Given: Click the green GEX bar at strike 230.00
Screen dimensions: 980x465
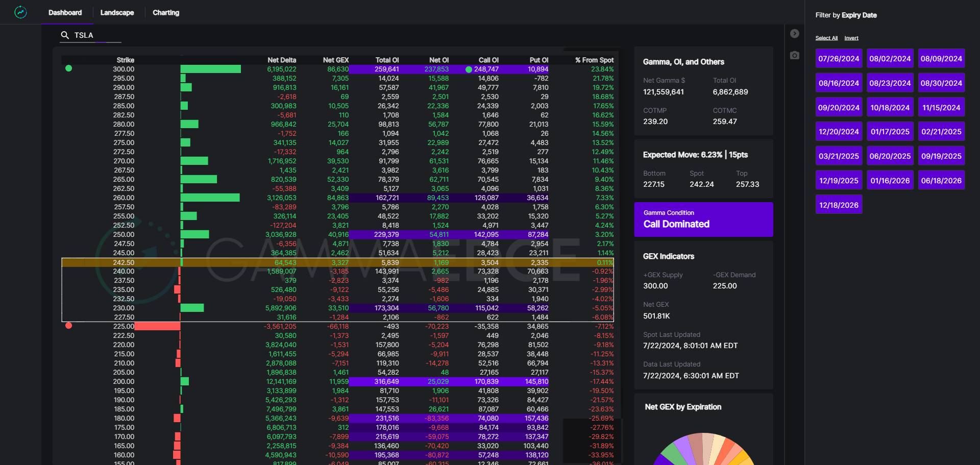Looking at the screenshot, I should [x=192, y=308].
